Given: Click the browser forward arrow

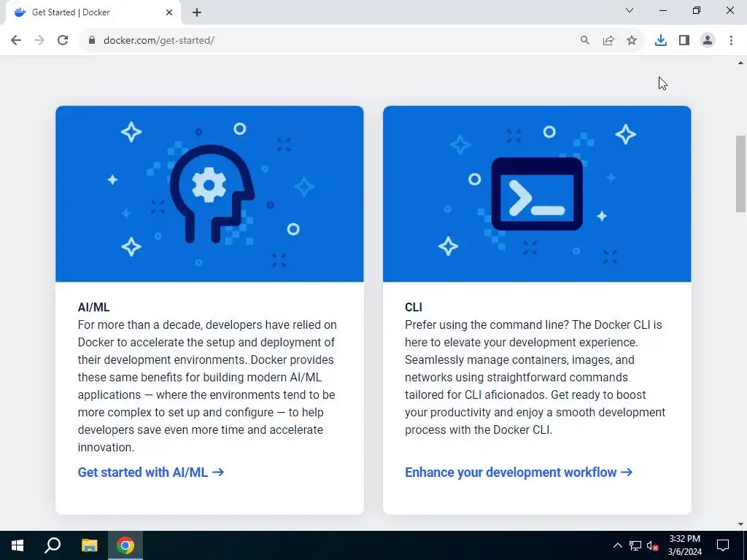Looking at the screenshot, I should [x=39, y=40].
